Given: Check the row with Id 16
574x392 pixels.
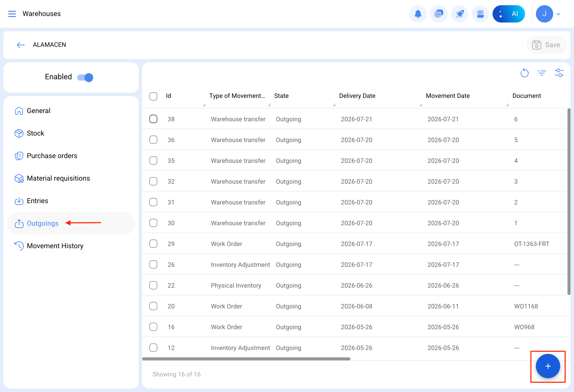Looking at the screenshot, I should pyautogui.click(x=153, y=327).
